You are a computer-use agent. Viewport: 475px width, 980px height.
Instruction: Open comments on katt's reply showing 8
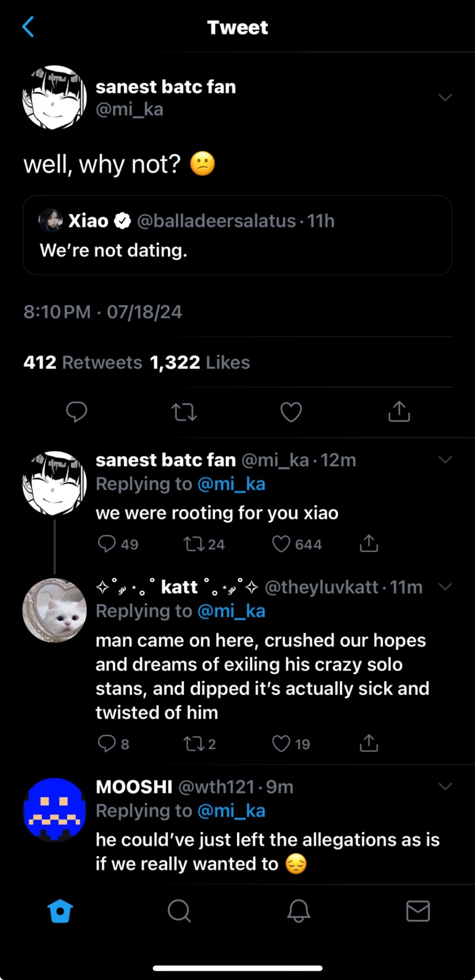click(107, 744)
